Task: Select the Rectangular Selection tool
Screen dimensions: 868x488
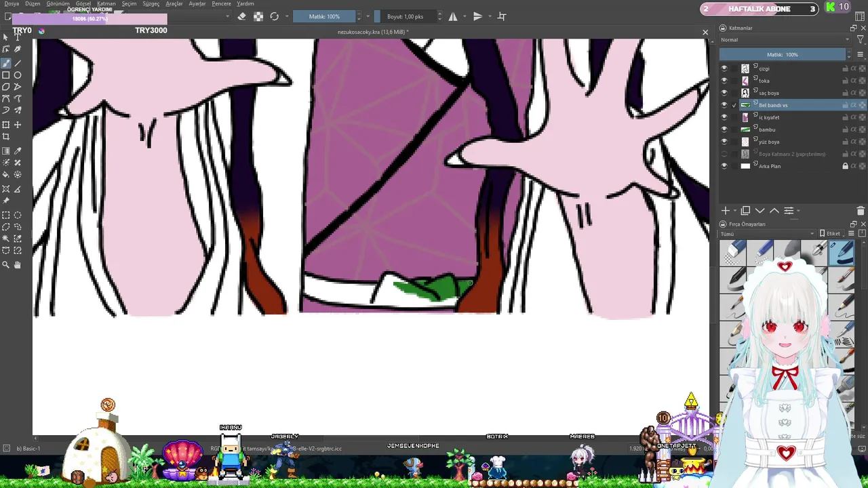Action: [x=6, y=216]
